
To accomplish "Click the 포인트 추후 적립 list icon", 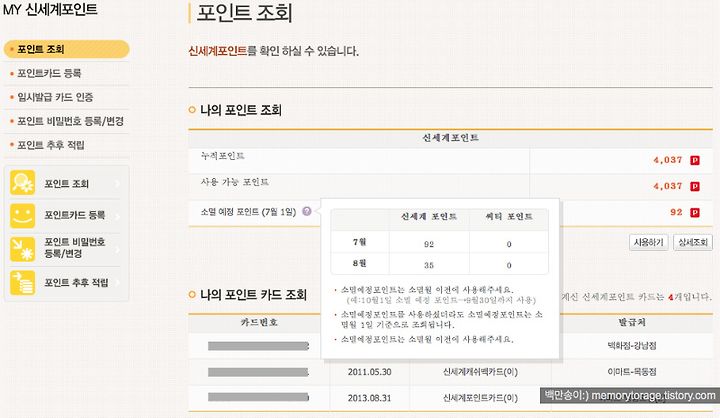I will [x=22, y=282].
